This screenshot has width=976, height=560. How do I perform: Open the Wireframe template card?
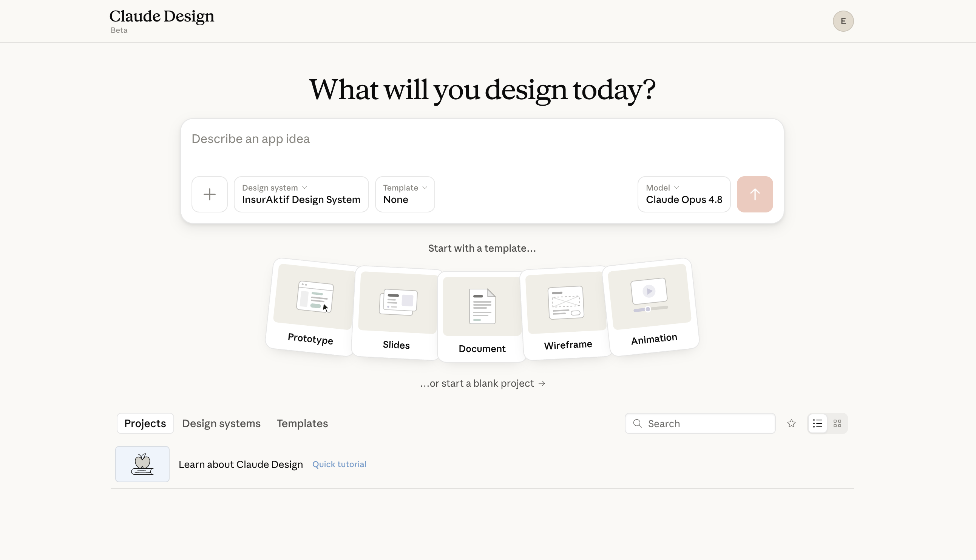click(x=567, y=312)
